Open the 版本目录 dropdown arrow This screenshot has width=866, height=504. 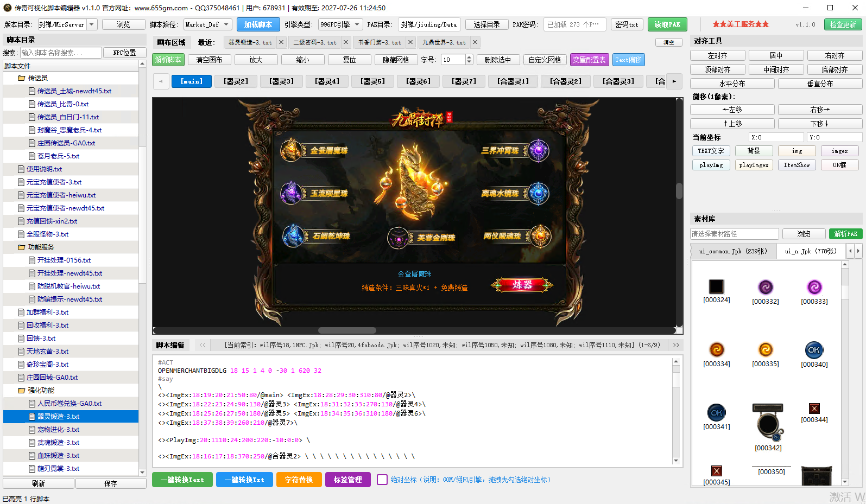(x=92, y=24)
